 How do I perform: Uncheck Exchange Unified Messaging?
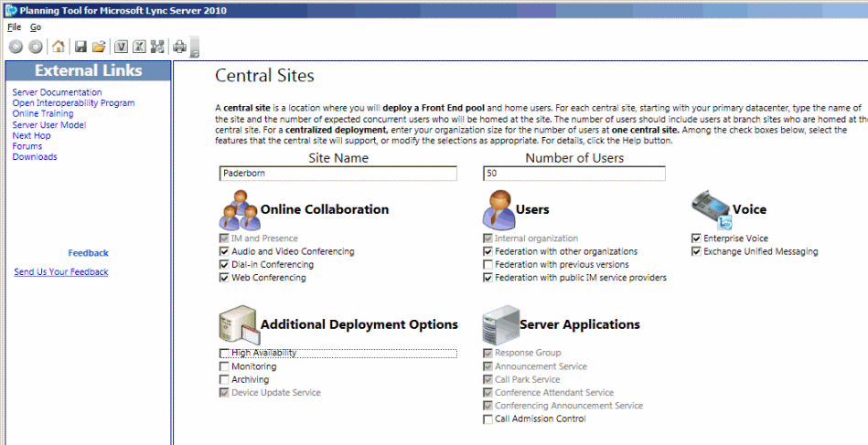[x=696, y=251]
